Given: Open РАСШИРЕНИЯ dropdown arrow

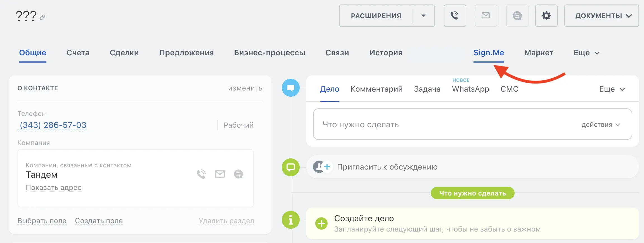Looking at the screenshot, I should [423, 16].
